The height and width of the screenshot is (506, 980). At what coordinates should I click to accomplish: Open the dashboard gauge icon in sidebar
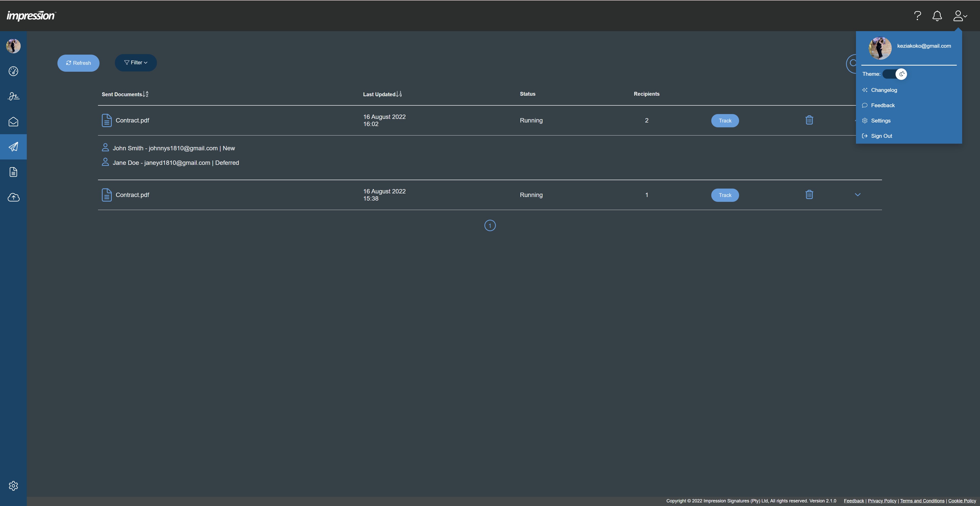click(x=13, y=71)
